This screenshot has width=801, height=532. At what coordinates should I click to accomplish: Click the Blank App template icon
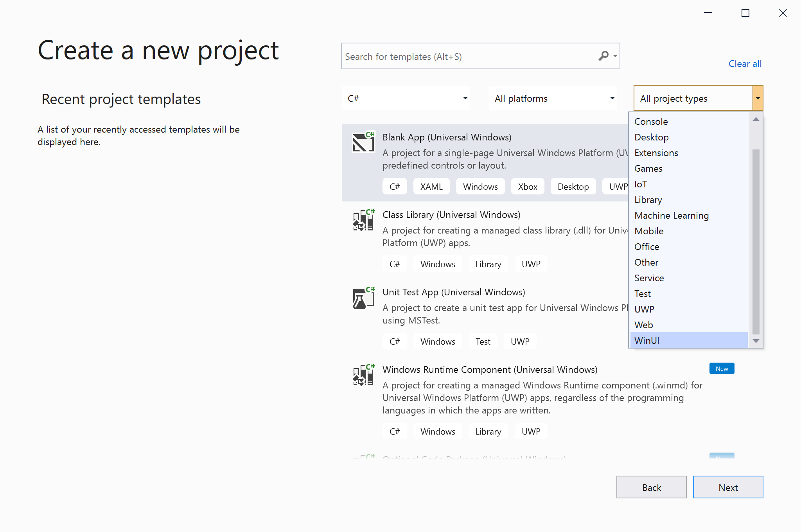(x=363, y=142)
